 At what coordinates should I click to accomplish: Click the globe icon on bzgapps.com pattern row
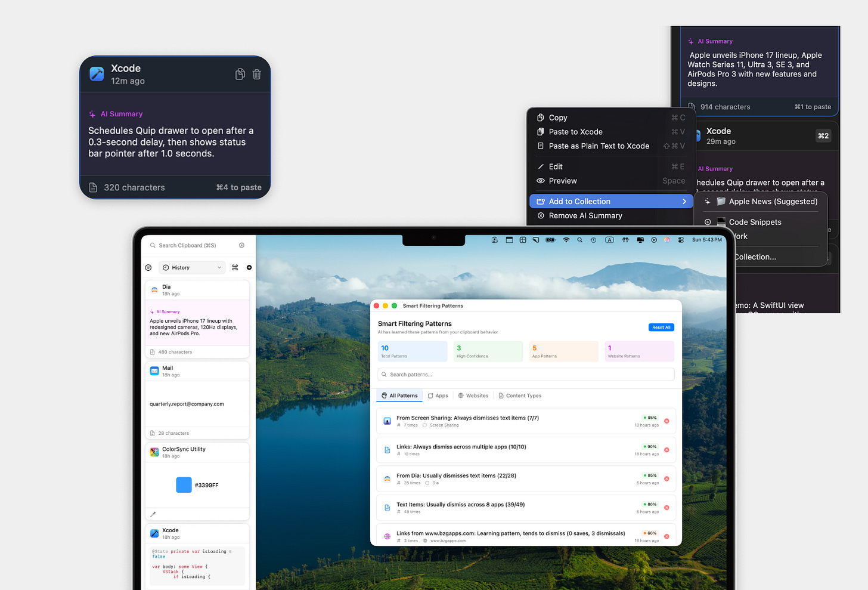point(387,536)
